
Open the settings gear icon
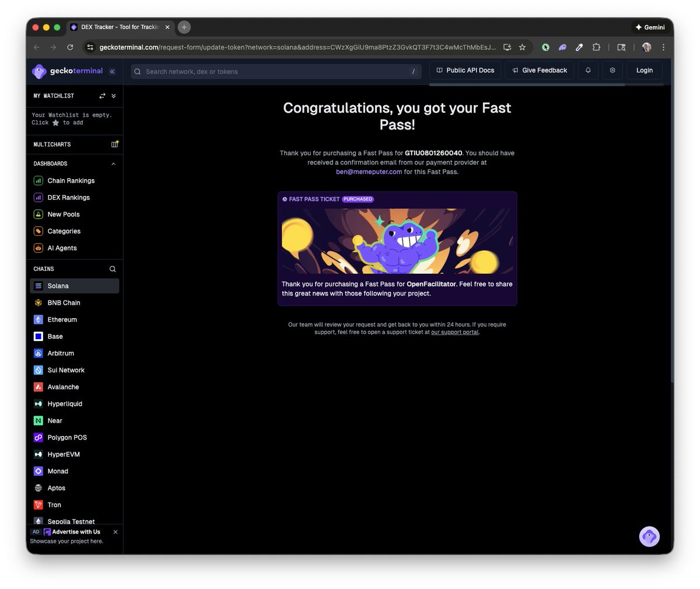pos(612,71)
